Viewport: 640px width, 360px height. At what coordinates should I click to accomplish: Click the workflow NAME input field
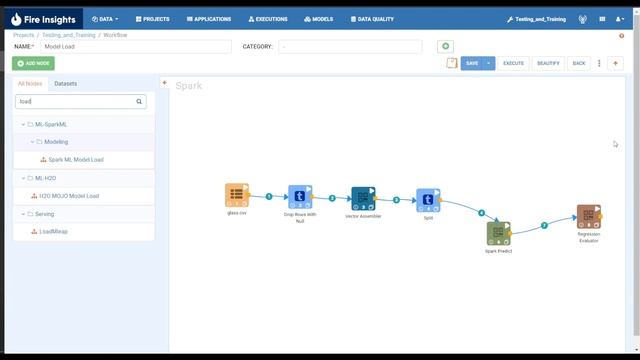(x=136, y=47)
